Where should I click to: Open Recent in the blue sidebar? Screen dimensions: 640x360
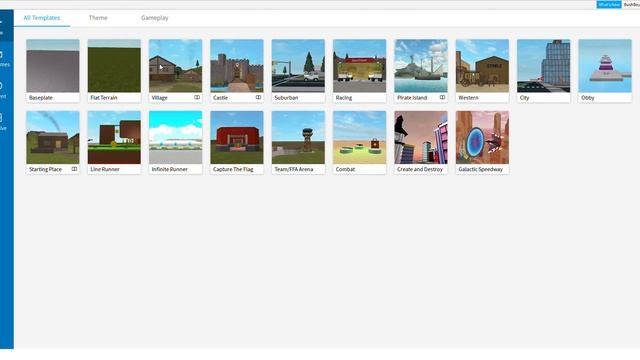click(x=6, y=90)
